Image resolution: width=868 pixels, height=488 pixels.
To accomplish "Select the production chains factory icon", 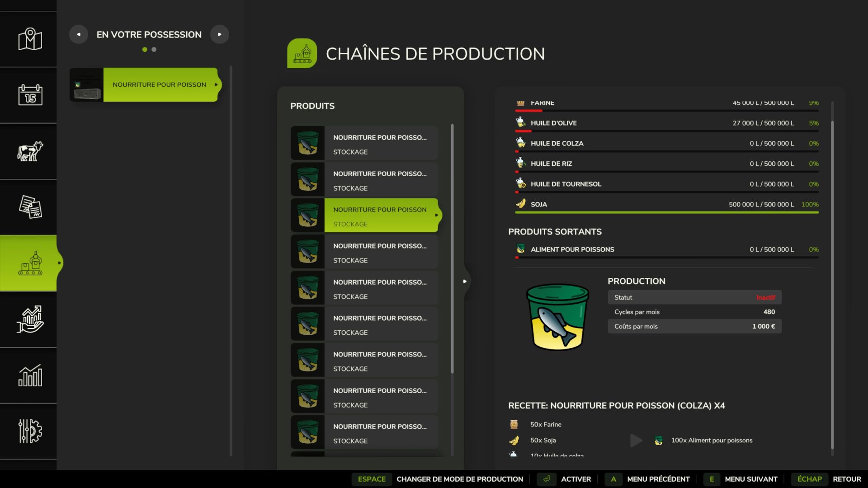I will [30, 263].
